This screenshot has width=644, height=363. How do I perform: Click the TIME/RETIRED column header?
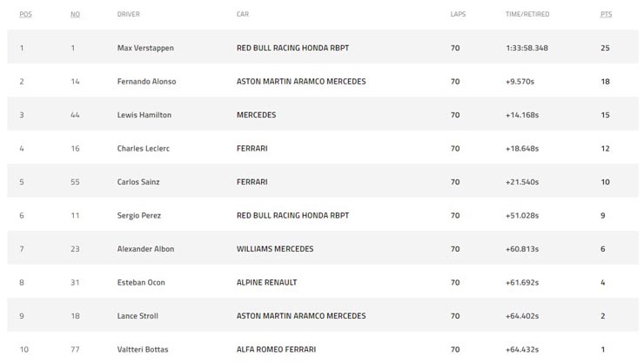(527, 15)
